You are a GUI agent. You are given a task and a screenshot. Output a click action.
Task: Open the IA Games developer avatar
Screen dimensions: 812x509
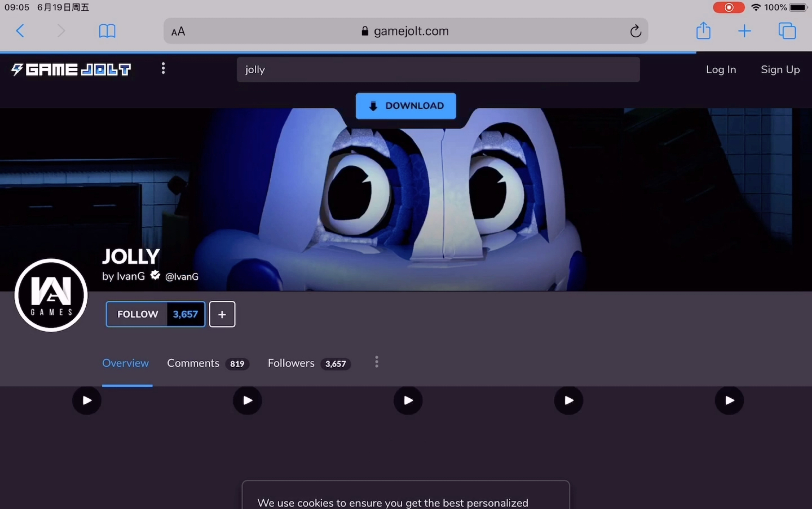pyautogui.click(x=51, y=295)
